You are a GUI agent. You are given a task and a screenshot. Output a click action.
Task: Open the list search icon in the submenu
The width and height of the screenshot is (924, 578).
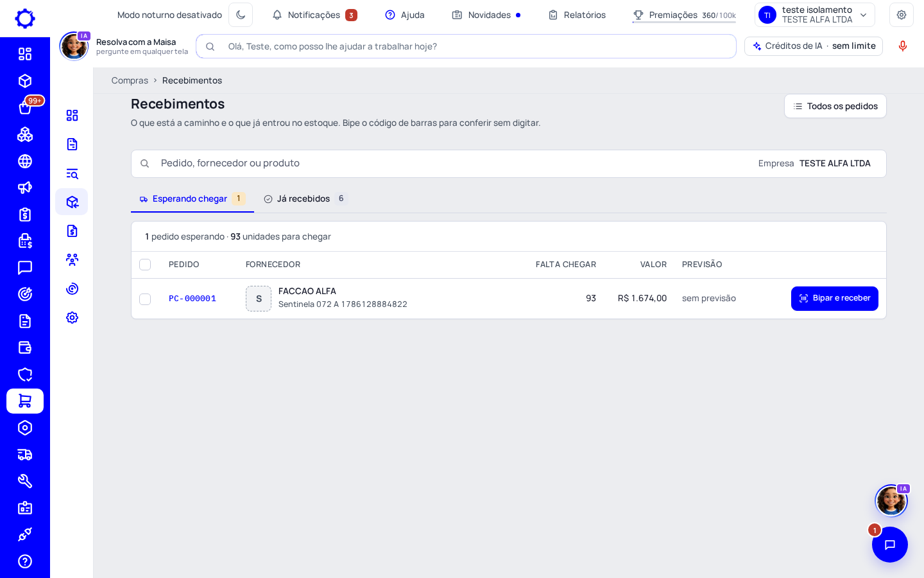click(72, 173)
